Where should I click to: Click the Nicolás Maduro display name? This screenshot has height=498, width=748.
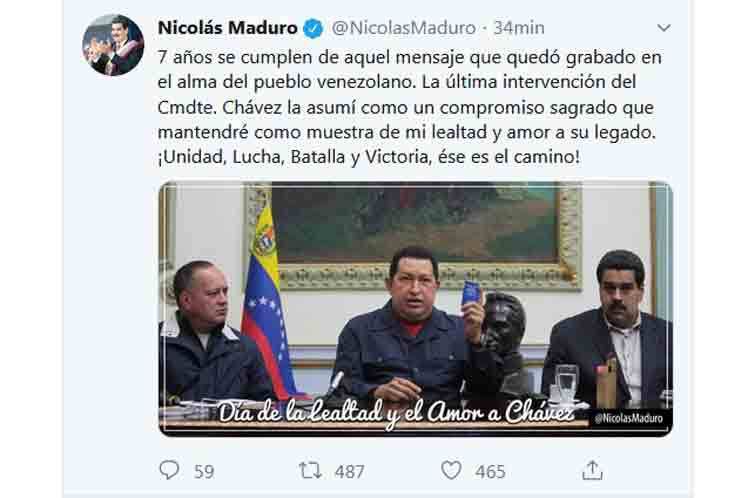228,28
